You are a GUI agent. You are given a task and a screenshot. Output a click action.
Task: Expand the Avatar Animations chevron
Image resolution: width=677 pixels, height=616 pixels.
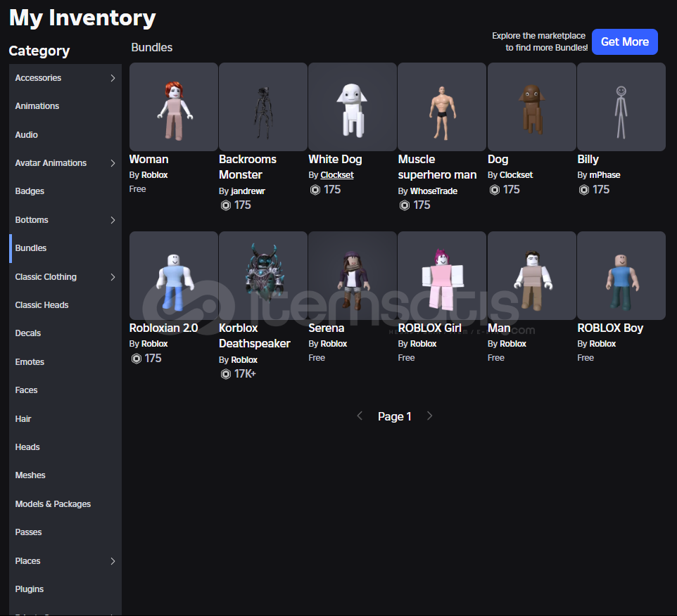[x=113, y=163]
